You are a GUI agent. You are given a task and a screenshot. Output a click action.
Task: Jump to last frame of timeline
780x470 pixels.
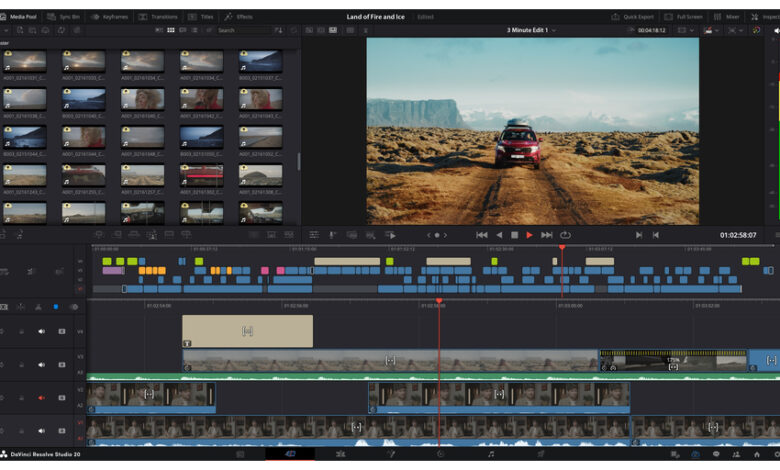[x=547, y=235]
